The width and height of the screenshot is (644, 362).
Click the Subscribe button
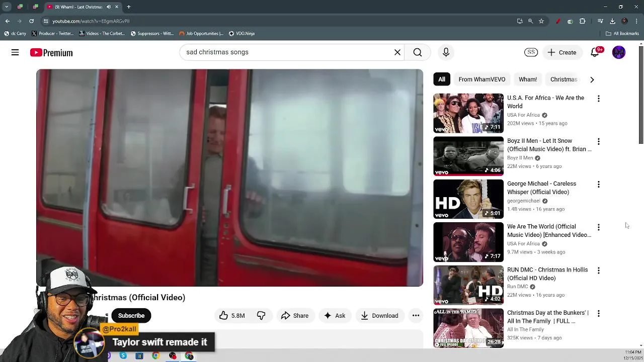tap(131, 316)
